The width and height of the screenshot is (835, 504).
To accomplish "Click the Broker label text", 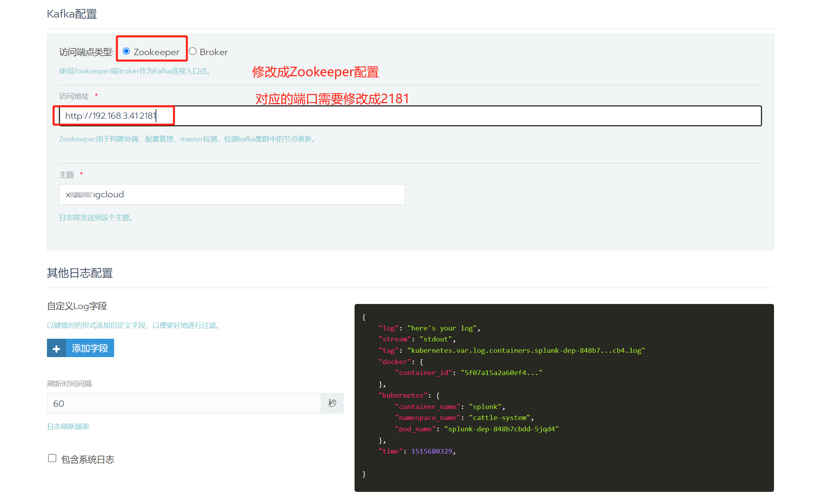I will click(x=213, y=52).
